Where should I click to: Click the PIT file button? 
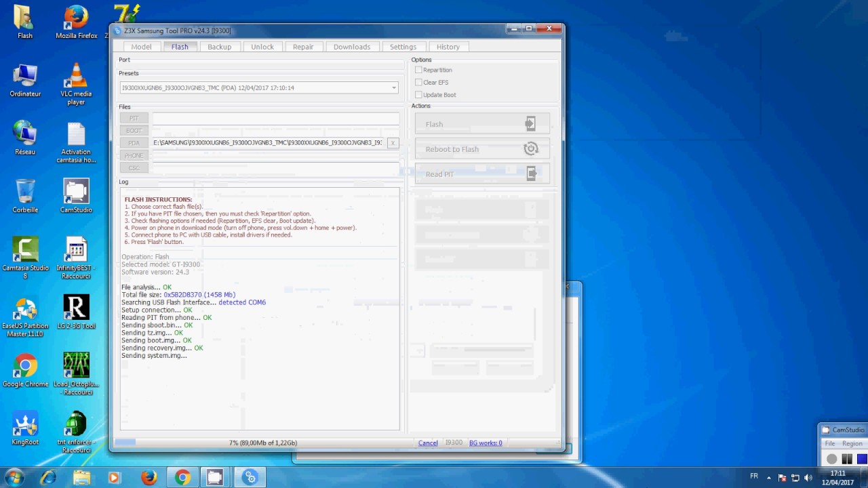click(x=134, y=118)
